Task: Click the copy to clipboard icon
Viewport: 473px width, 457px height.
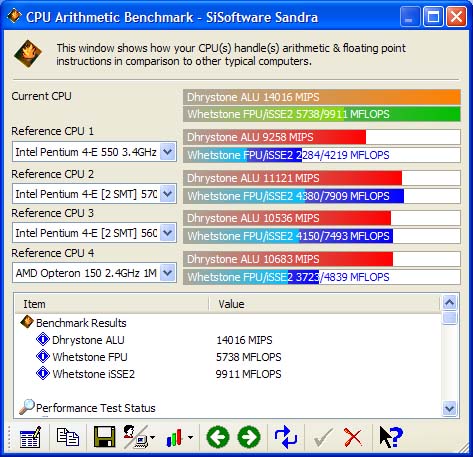Action: click(x=68, y=437)
